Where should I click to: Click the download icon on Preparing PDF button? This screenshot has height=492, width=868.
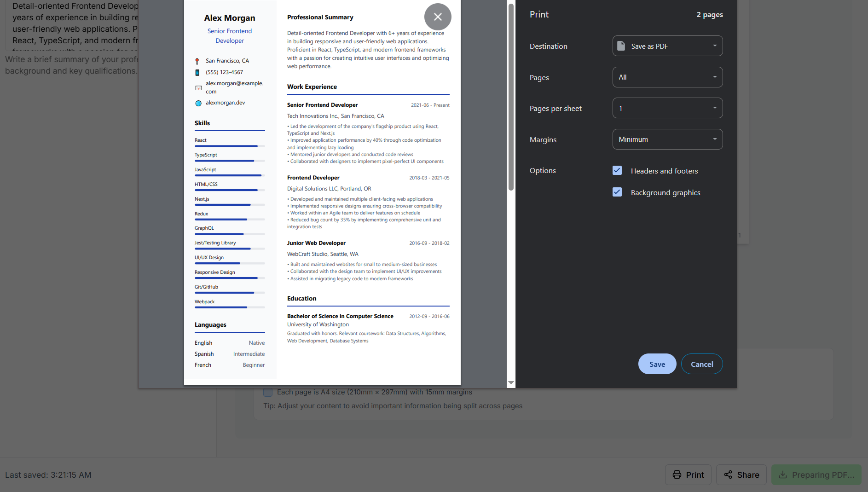click(x=783, y=475)
